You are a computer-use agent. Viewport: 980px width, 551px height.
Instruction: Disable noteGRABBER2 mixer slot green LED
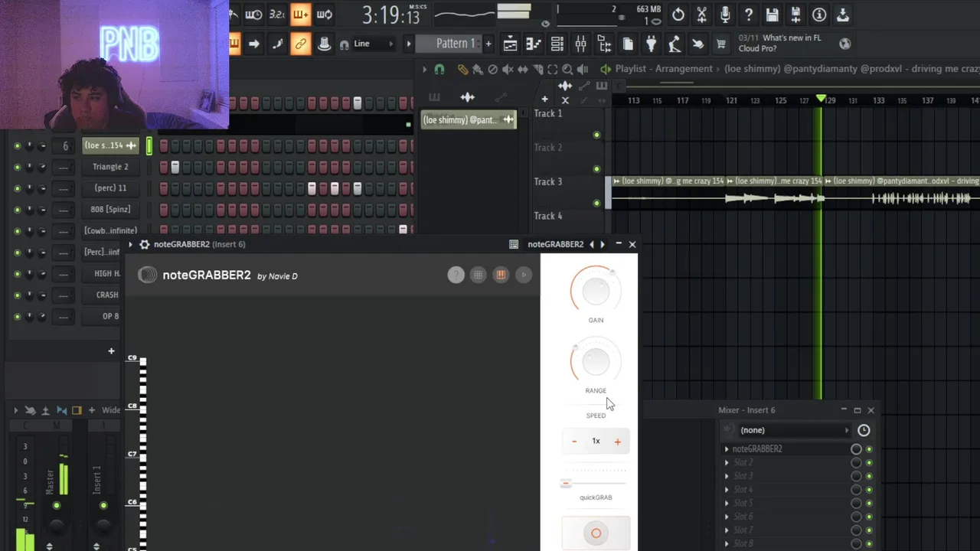pyautogui.click(x=869, y=449)
